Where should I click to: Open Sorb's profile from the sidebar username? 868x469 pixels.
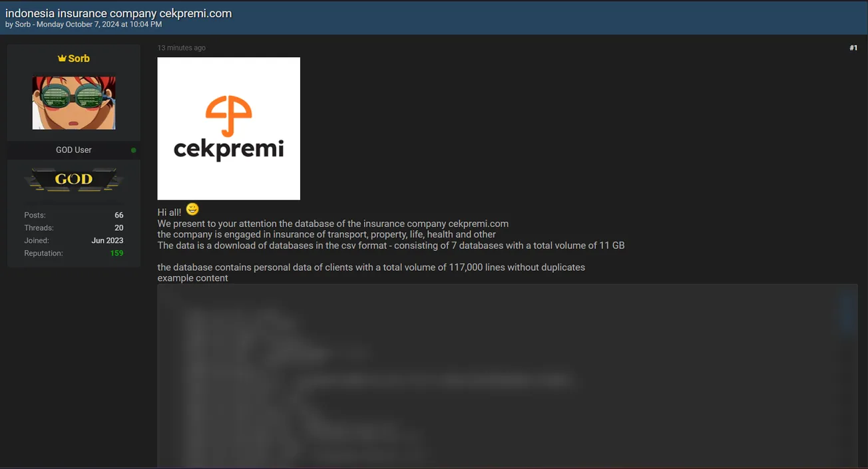click(x=79, y=59)
